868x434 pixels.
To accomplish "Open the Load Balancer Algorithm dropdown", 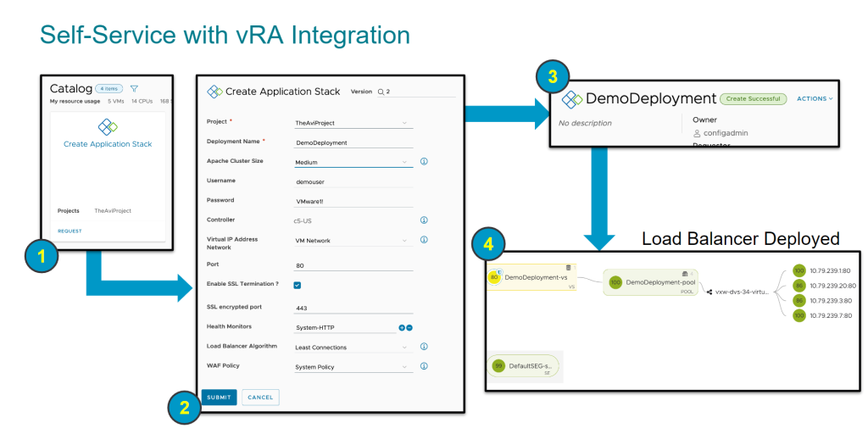I will (x=353, y=348).
